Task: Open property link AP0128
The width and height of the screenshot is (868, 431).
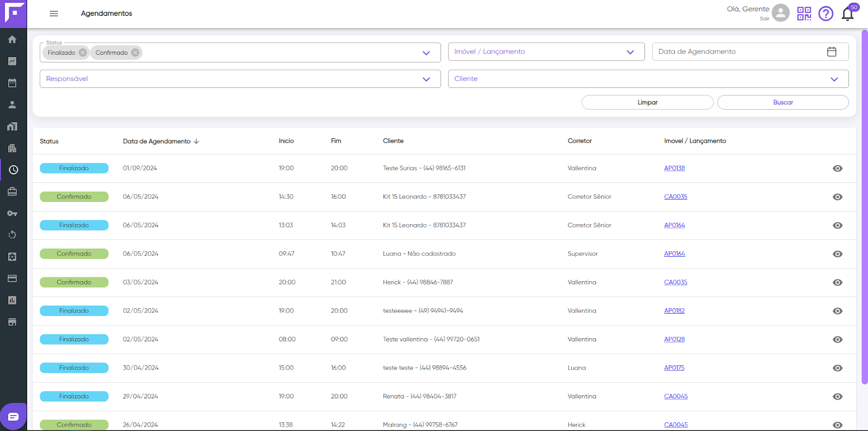Action: pos(674,339)
